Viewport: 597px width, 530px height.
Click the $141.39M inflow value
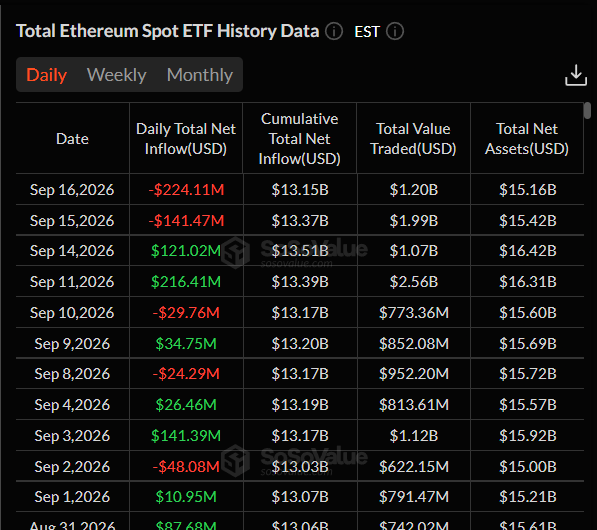tap(186, 436)
